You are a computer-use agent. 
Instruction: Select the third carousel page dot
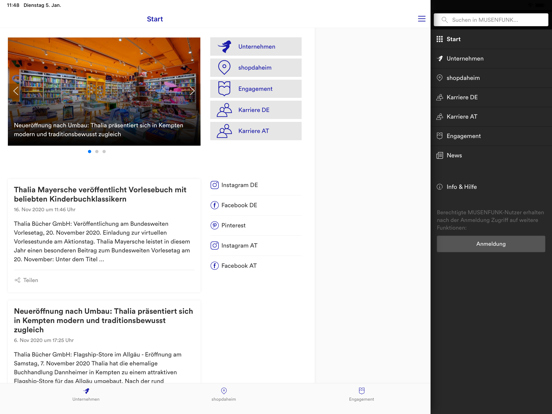pos(104,152)
